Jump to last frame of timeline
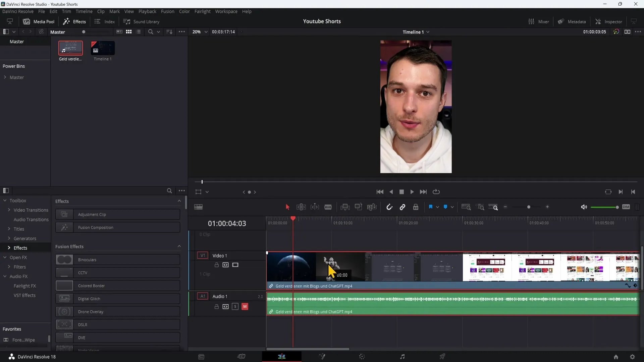This screenshot has width=644, height=362. pos(423,192)
